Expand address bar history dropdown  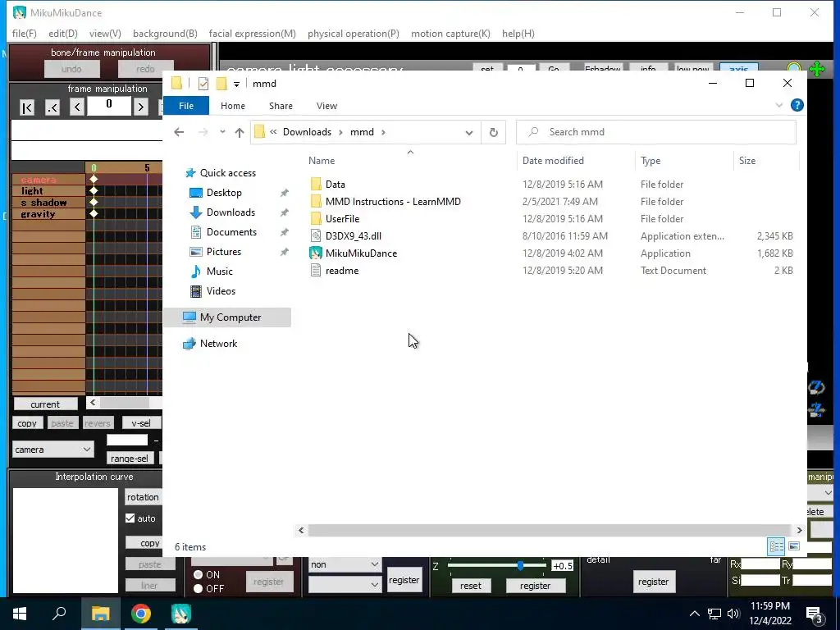(468, 132)
